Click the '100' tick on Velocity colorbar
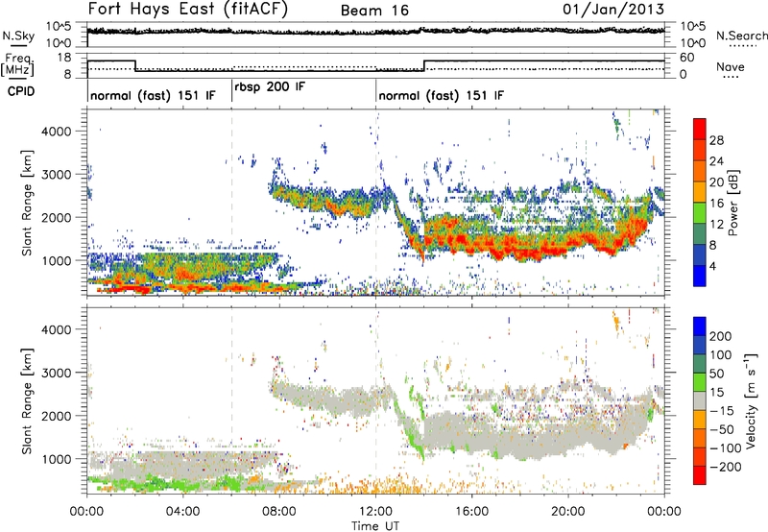 721,354
